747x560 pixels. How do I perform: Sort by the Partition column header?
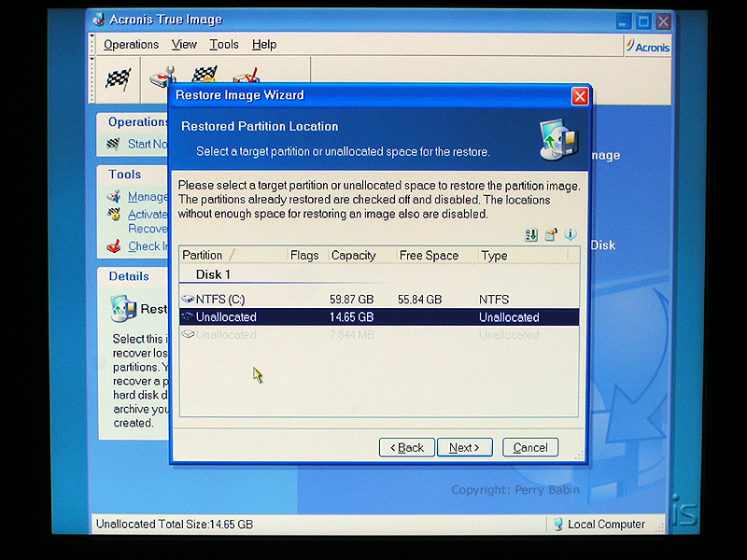pos(233,255)
